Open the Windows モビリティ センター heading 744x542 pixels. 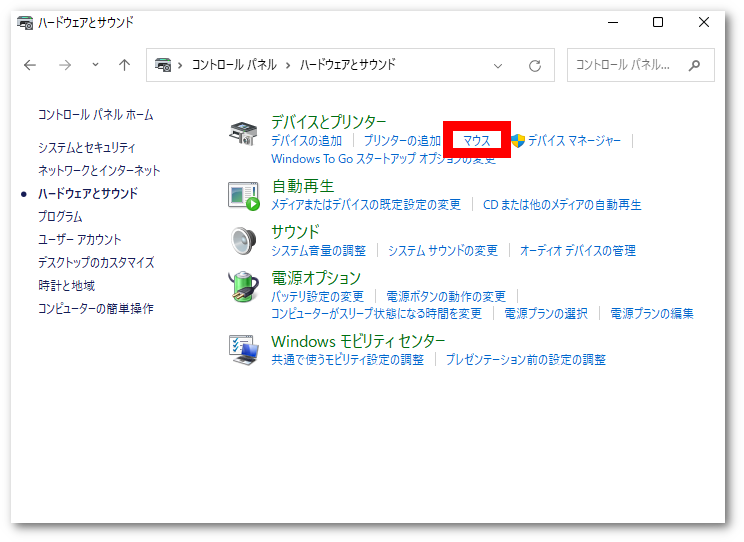click(x=358, y=341)
